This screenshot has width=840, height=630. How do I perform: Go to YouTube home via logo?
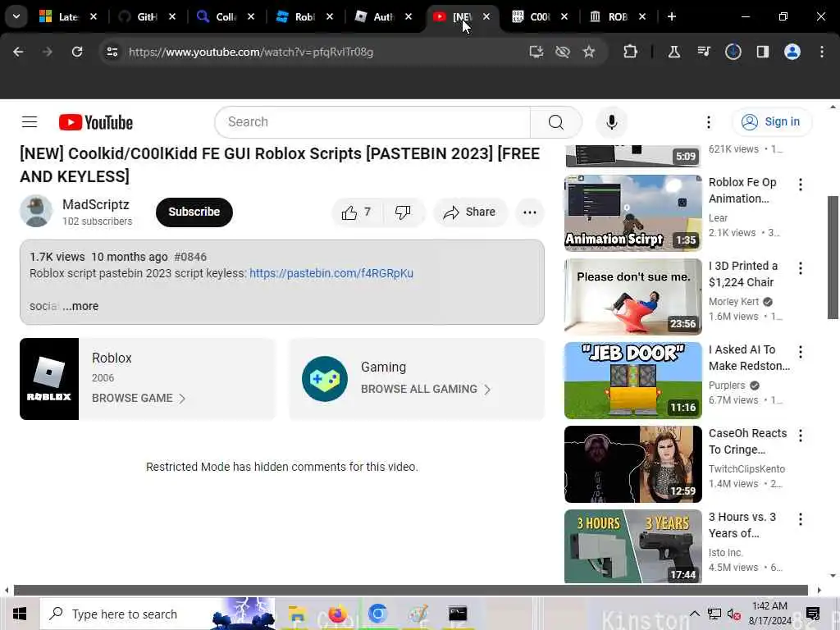point(96,122)
